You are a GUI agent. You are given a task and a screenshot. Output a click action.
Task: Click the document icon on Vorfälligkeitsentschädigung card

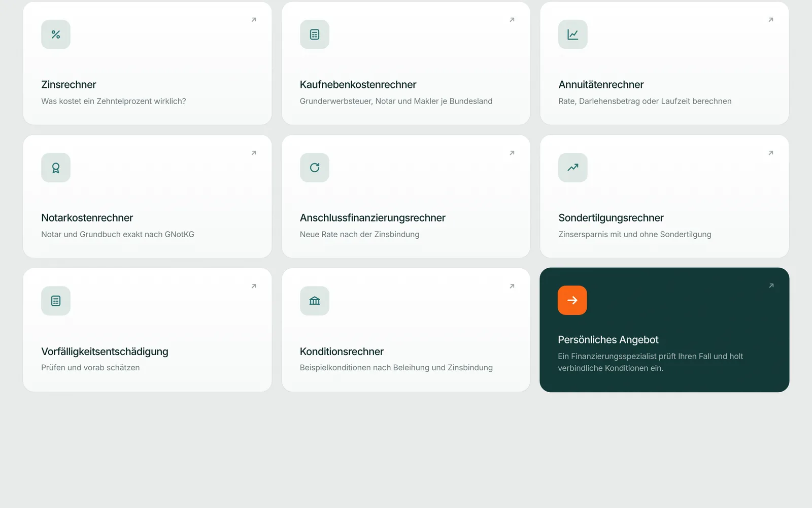[x=56, y=301]
